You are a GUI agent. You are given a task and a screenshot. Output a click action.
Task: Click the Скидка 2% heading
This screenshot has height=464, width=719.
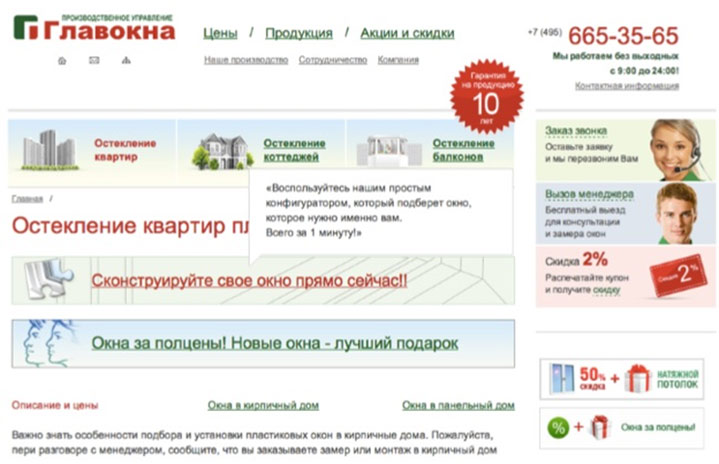(576, 260)
